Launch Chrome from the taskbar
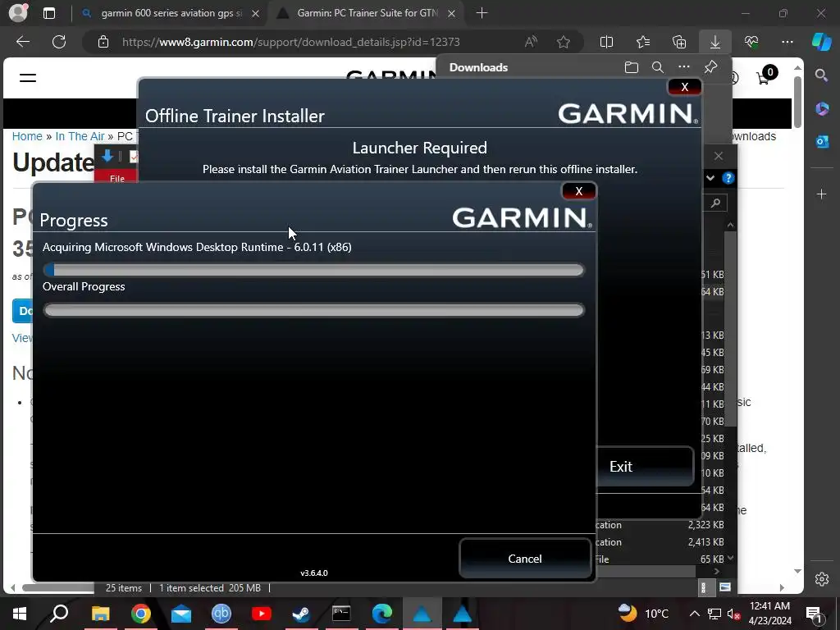 pos(140,614)
